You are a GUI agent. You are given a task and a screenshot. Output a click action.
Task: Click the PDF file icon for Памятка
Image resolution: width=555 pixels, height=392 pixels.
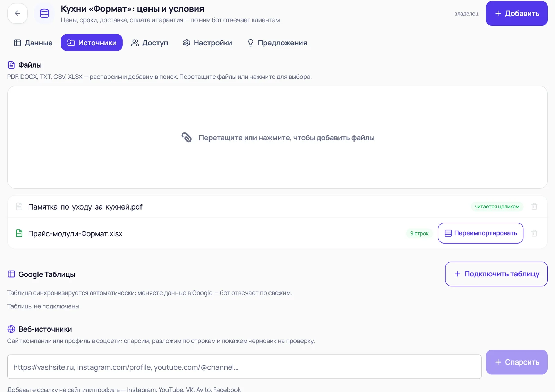(19, 206)
